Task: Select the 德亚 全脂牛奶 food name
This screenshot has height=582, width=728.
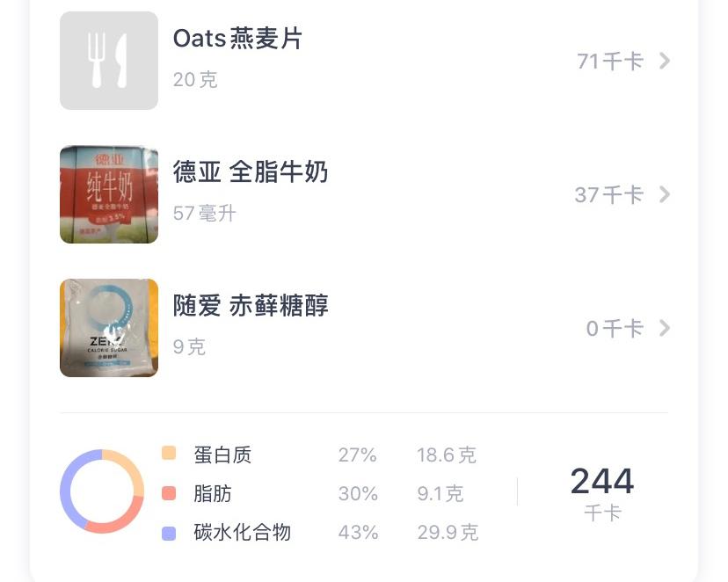Action: 251,172
